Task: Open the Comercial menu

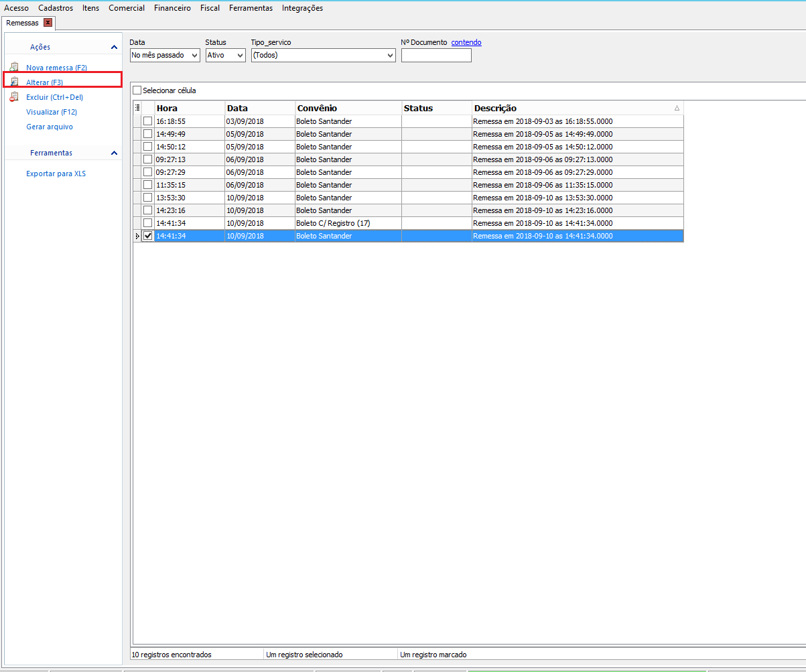Action: (x=127, y=8)
